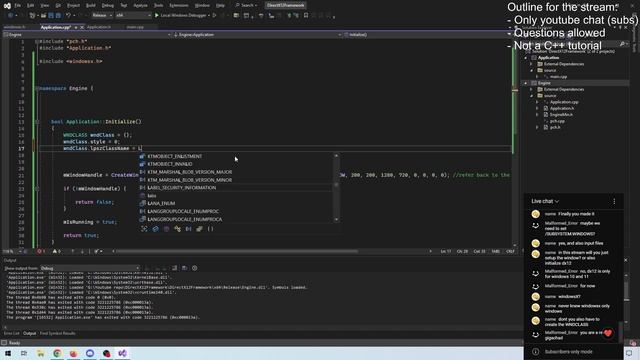Toggle the blue cube IntelliSense filter
Image resolution: width=640 pixels, height=360 pixels.
[156, 229]
